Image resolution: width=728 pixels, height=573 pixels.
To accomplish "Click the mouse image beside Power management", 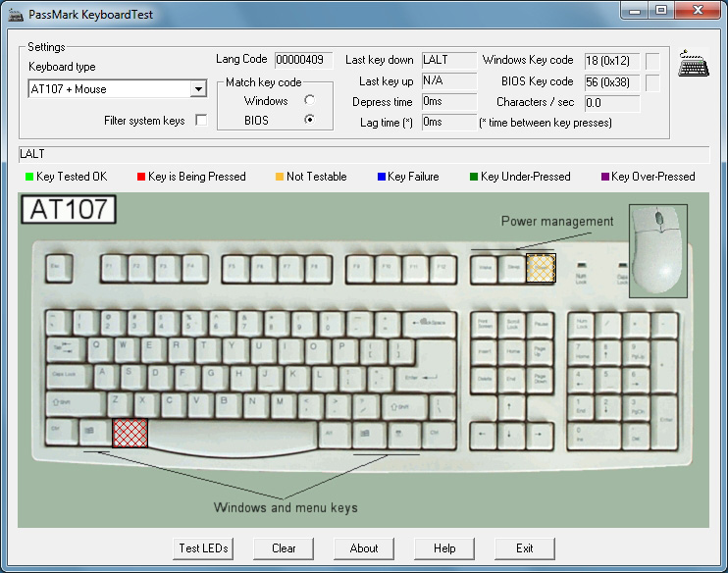I will pyautogui.click(x=658, y=251).
